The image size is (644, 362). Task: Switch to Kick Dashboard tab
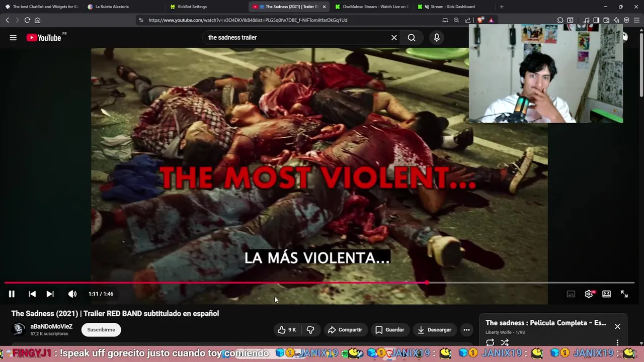453,7
